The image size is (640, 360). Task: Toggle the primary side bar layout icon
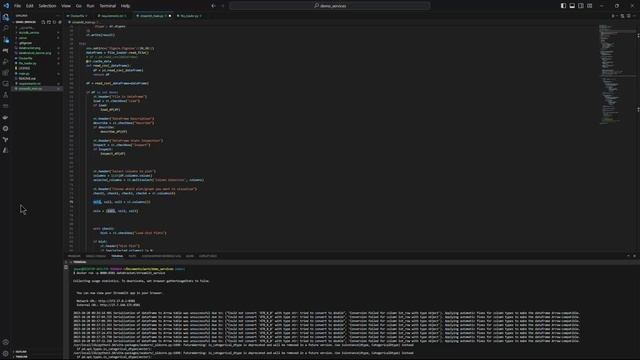pyautogui.click(x=563, y=6)
